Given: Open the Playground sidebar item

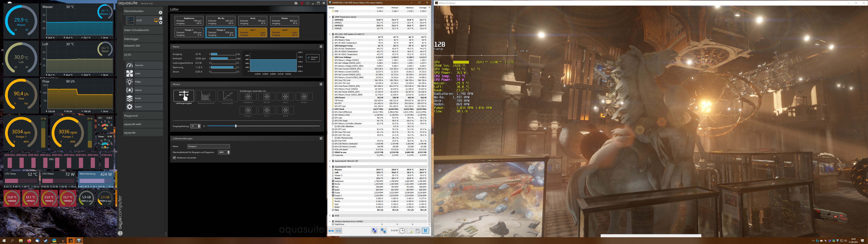Looking at the screenshot, I should (x=143, y=116).
